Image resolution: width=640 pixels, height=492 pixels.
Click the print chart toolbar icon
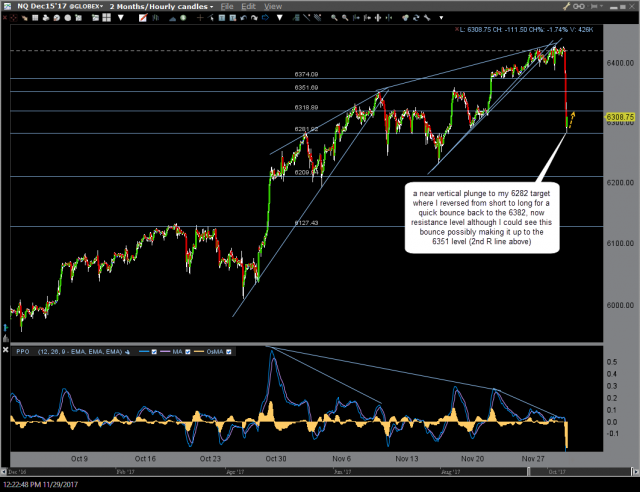coord(46,18)
